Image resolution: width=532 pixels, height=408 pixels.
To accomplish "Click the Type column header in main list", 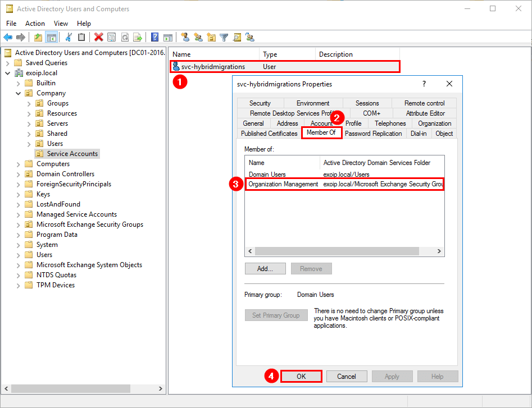I will (x=287, y=54).
